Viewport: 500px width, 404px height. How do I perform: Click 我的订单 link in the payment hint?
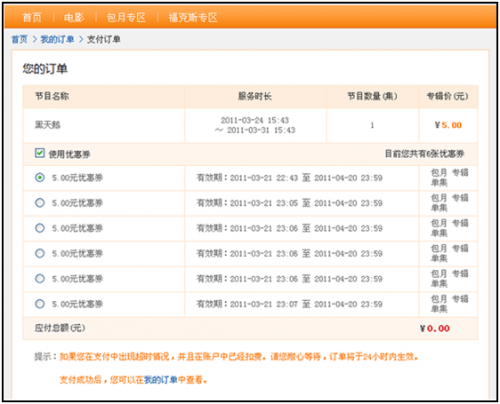click(x=161, y=379)
